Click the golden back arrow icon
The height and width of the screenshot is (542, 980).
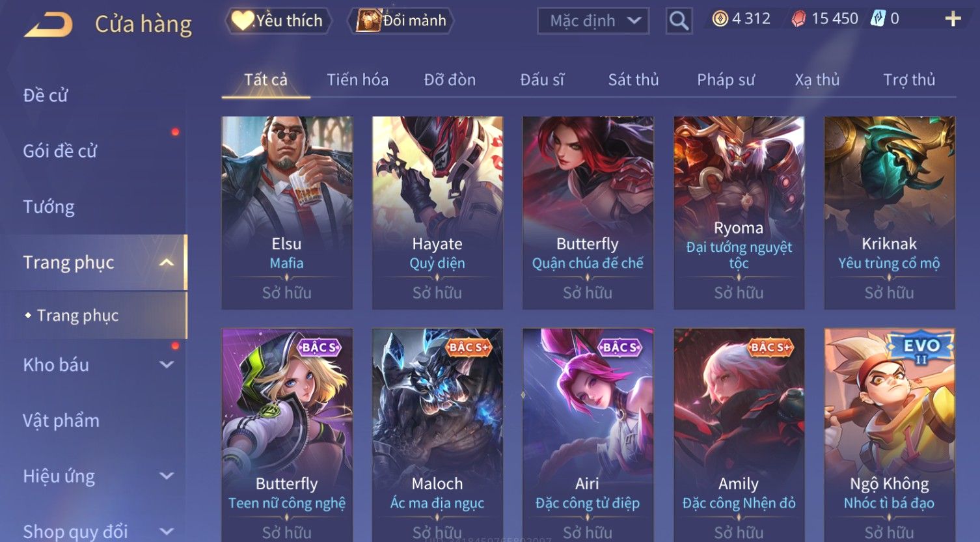tap(48, 25)
